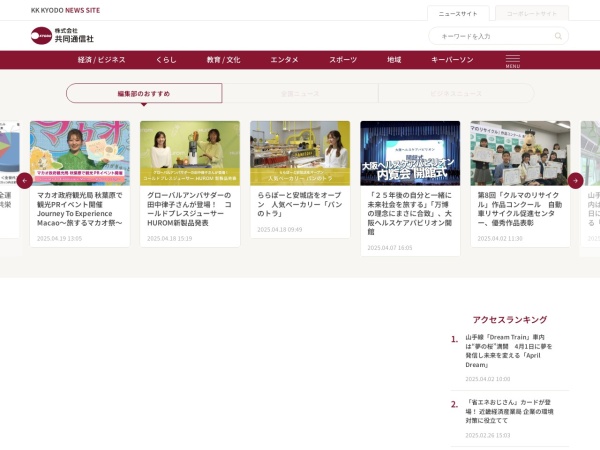Switch to コーポレートサイト tab
The height and width of the screenshot is (450, 600).
tap(532, 14)
